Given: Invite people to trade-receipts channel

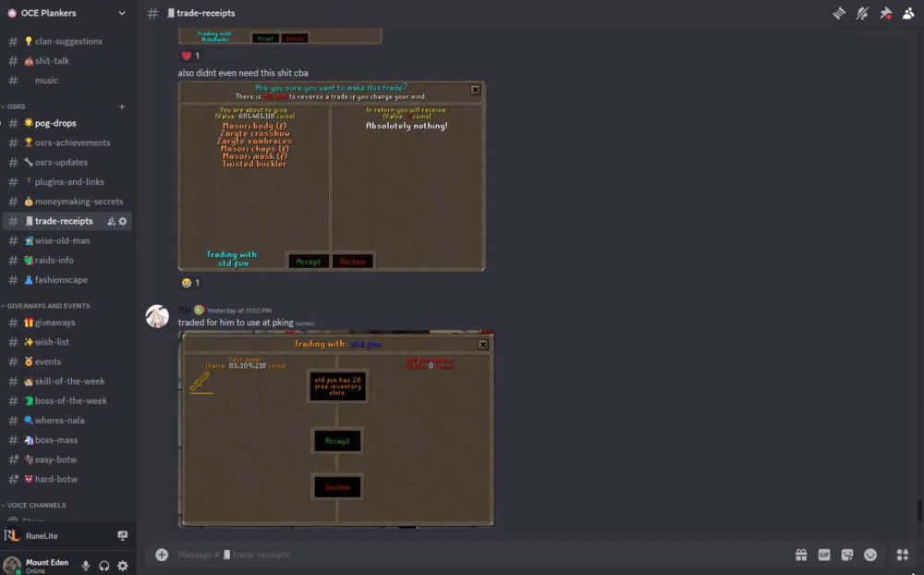Looking at the screenshot, I should [x=111, y=221].
